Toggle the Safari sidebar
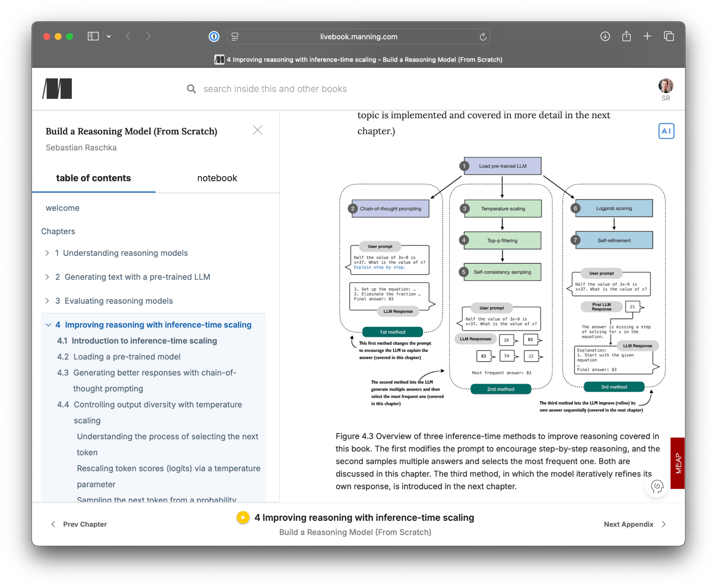This screenshot has width=717, height=588. (93, 36)
